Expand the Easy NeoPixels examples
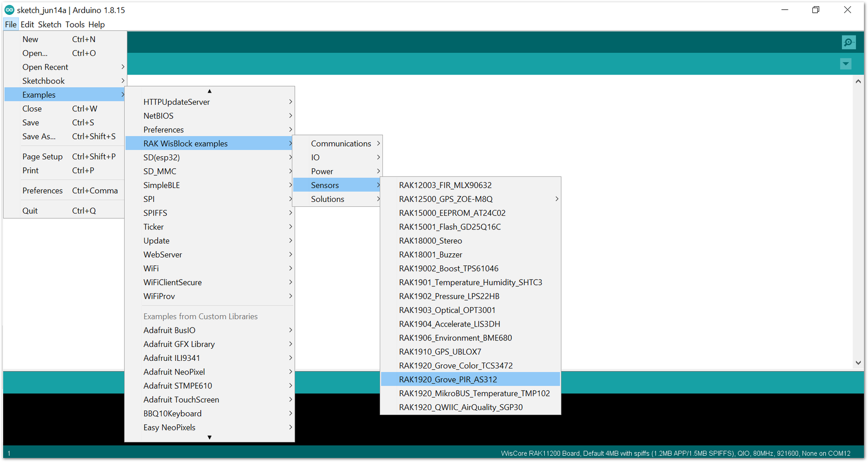Viewport: 868px width, 462px height. (209, 428)
